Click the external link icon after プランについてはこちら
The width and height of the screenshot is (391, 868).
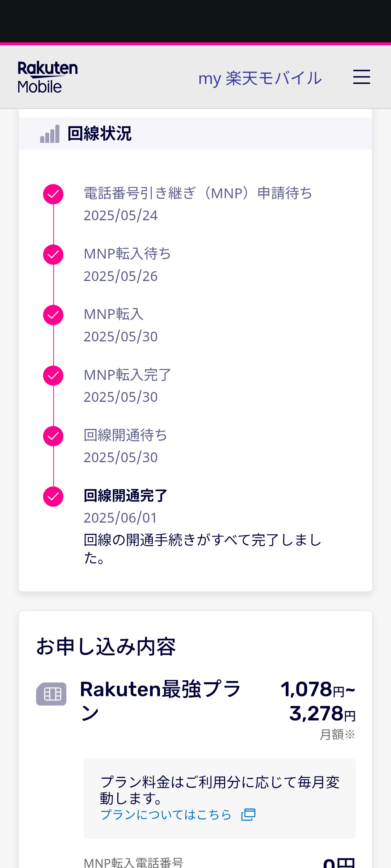point(248,814)
